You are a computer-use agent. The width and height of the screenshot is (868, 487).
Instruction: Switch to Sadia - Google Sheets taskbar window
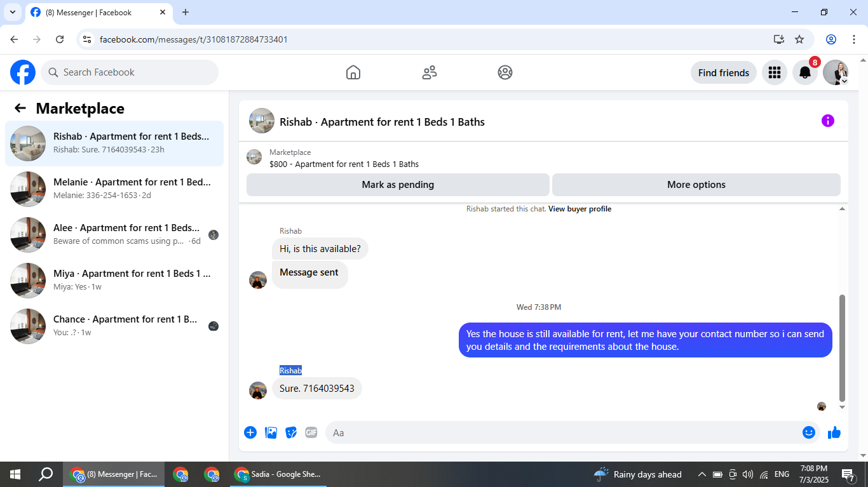pyautogui.click(x=278, y=474)
